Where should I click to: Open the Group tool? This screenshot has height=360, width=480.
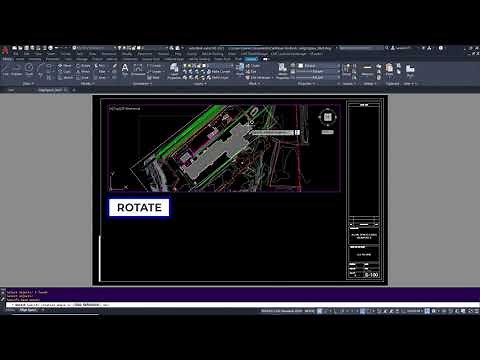[347, 70]
